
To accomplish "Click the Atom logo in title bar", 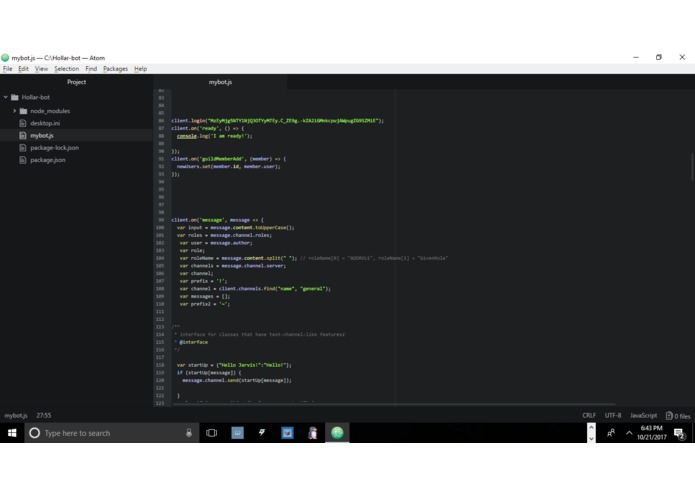I will coord(5,58).
